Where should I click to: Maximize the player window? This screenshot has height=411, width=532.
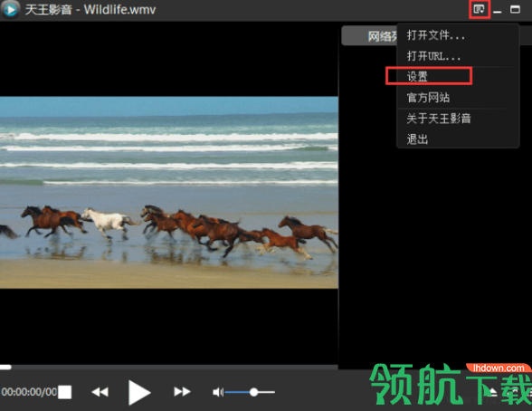tap(515, 9)
